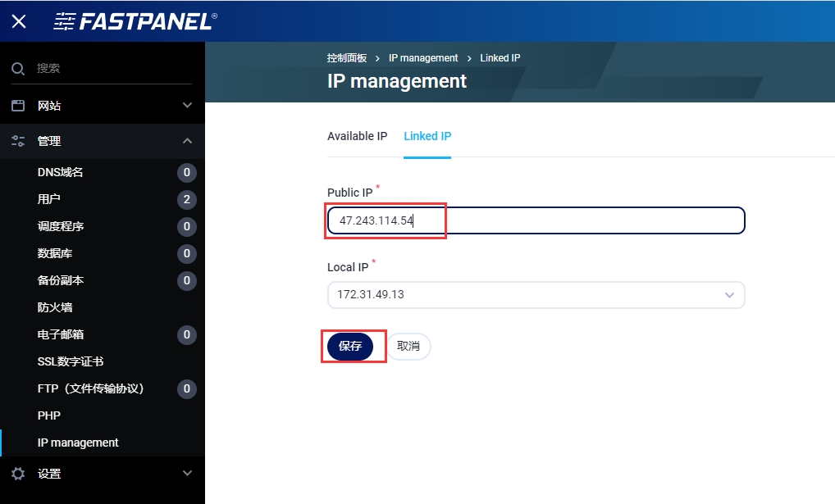Click the search magnifier icon
The height and width of the screenshot is (504, 835).
(x=18, y=69)
